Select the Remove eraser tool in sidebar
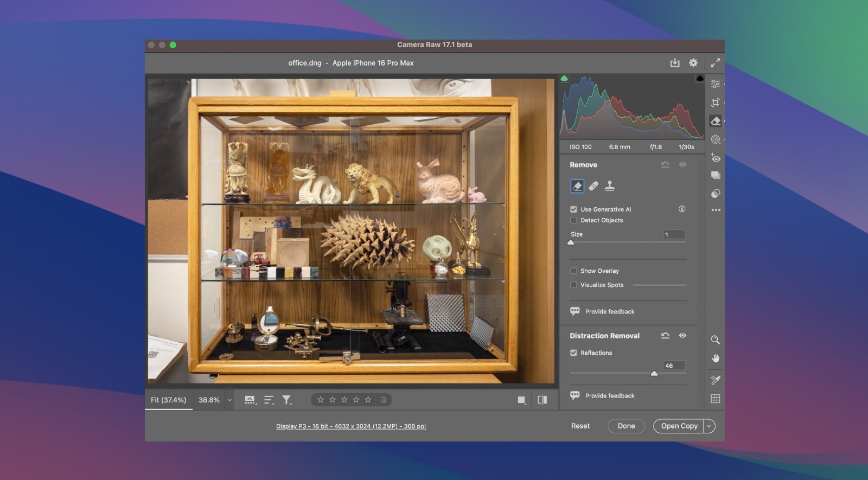 [x=716, y=121]
